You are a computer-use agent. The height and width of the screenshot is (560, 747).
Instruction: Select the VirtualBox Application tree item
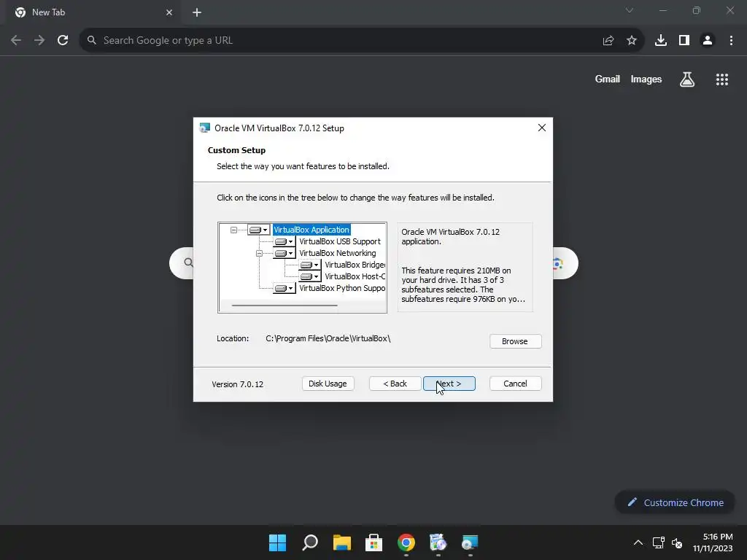click(311, 230)
